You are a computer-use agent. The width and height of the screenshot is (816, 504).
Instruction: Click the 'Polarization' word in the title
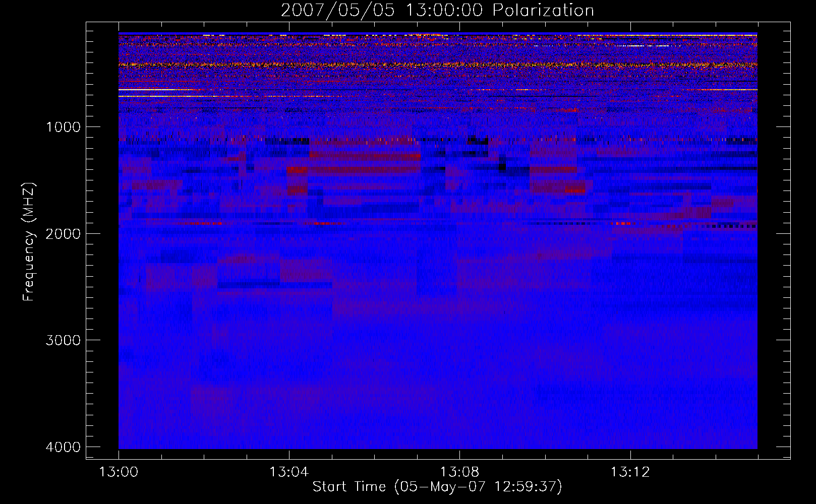(543, 10)
